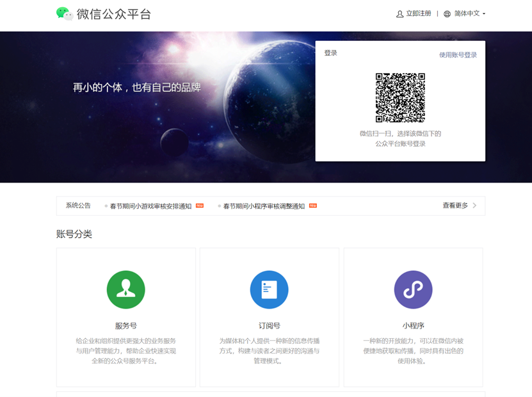The image size is (532, 397).
Task: Click the login QR code image
Action: click(400, 98)
